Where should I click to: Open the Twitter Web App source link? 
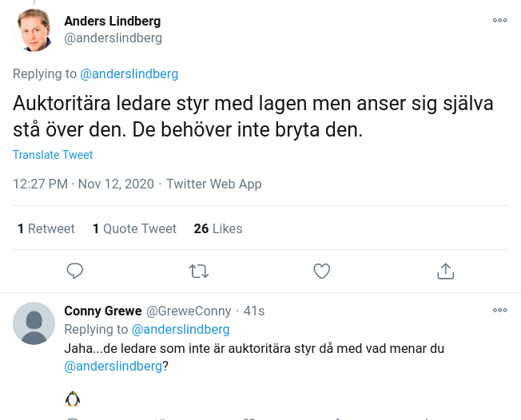tap(214, 184)
